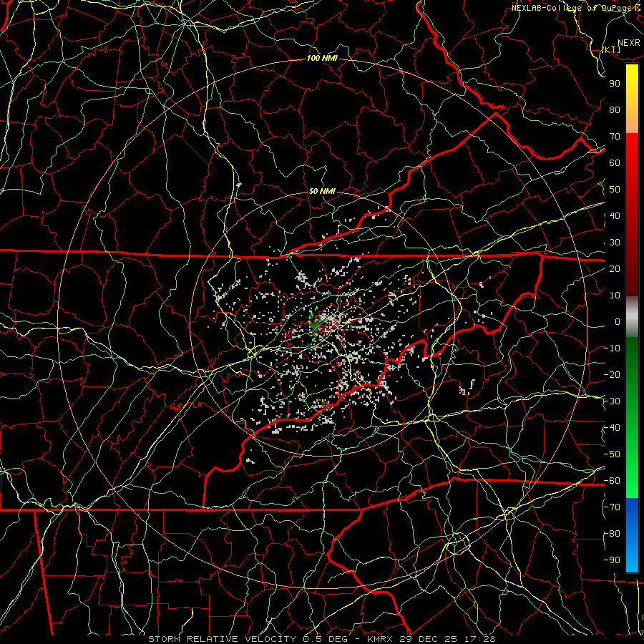Click the "100 NMI" range ring label
This screenshot has width=644, height=644.
322,59
